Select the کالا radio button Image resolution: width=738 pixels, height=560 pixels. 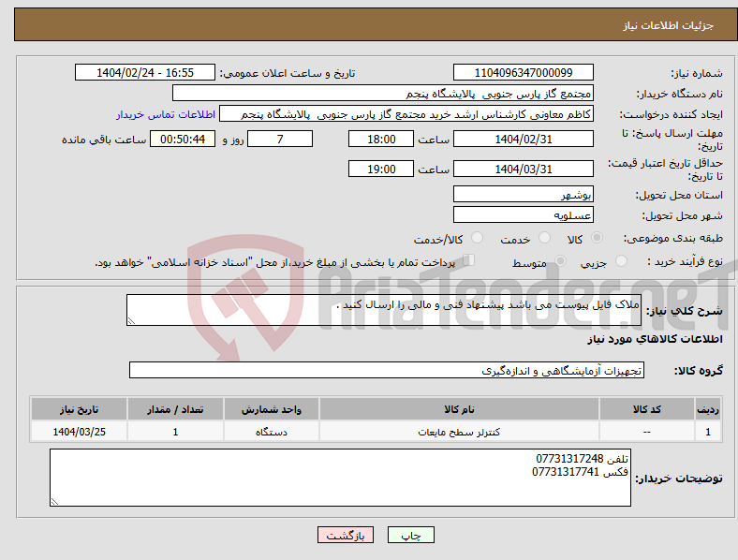pos(597,238)
